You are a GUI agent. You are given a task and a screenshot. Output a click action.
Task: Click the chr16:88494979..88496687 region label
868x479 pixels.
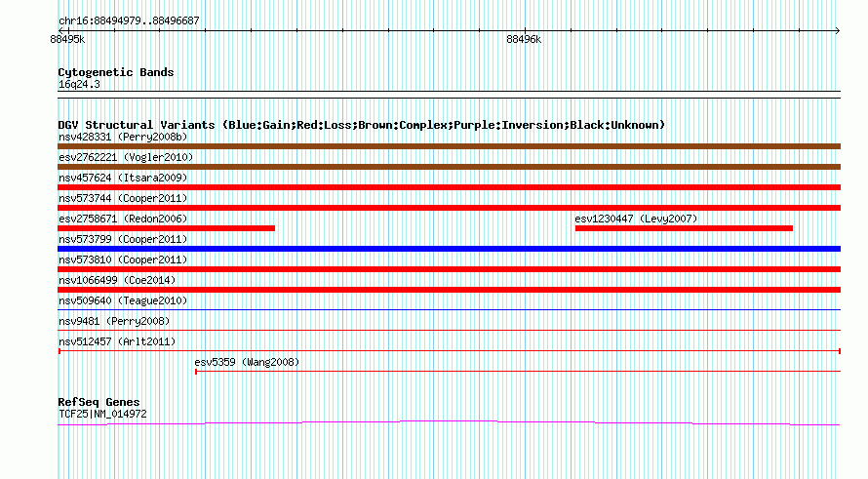(129, 20)
